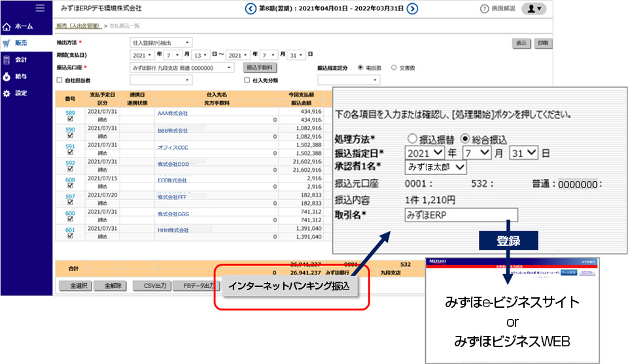
Task: Click the 振込手数料 button
Action: pyautogui.click(x=260, y=67)
